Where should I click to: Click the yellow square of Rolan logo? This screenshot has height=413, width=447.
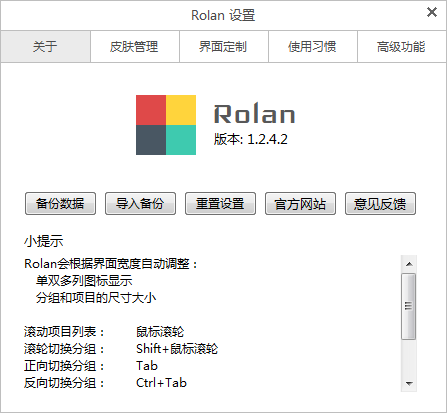tap(181, 110)
